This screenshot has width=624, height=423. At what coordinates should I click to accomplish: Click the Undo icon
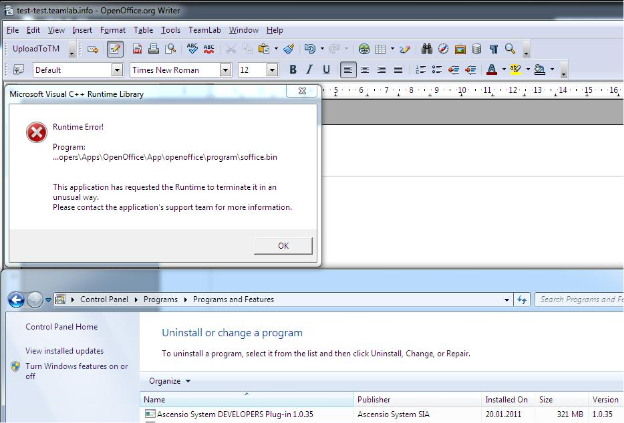[x=310, y=49]
